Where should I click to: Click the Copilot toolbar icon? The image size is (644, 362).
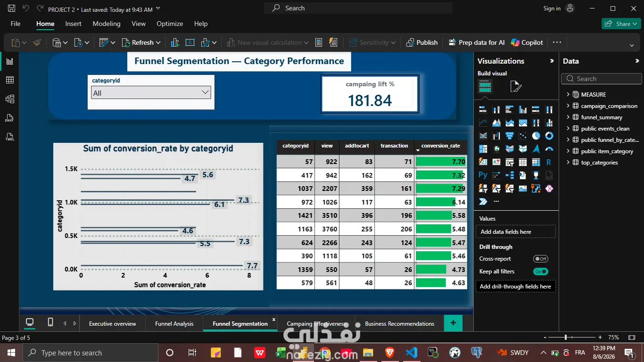pyautogui.click(x=527, y=42)
